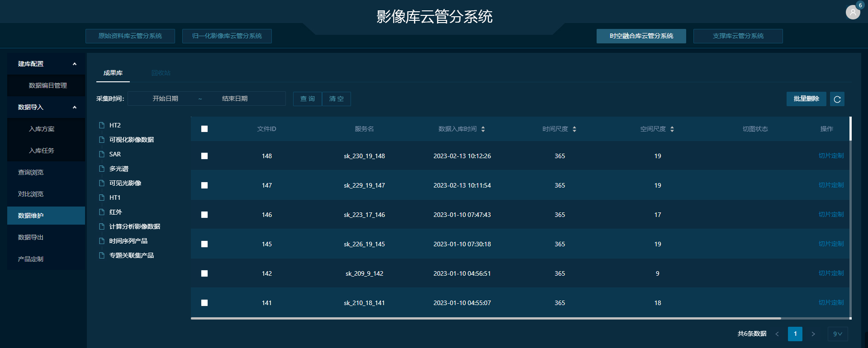Switch to the 回收站 tab
The height and width of the screenshot is (348, 868).
click(x=161, y=73)
